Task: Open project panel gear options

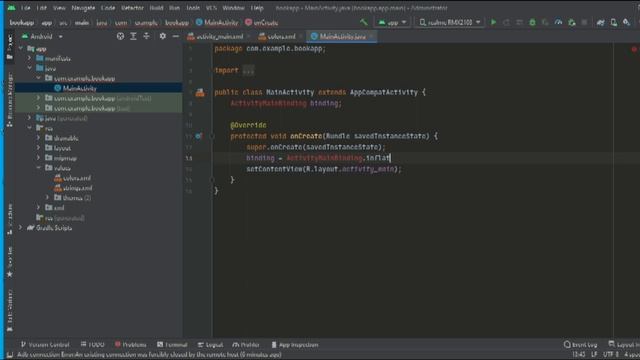Action: point(162,36)
